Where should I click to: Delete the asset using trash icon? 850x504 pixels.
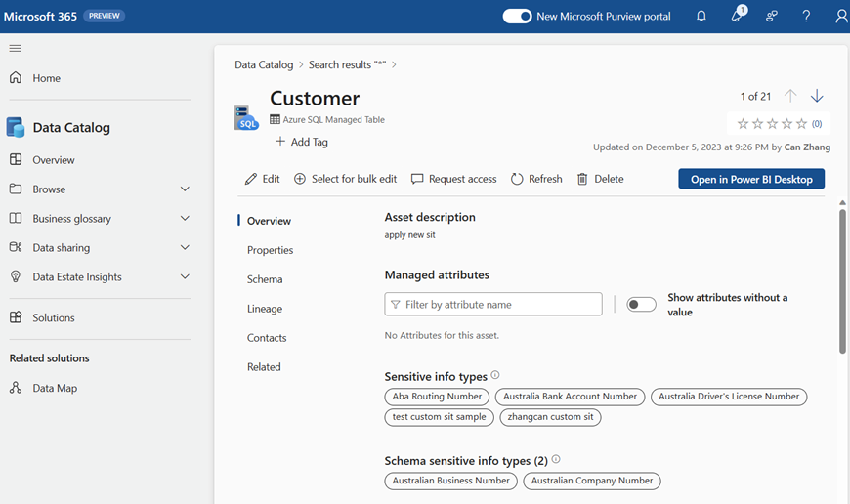(582, 179)
